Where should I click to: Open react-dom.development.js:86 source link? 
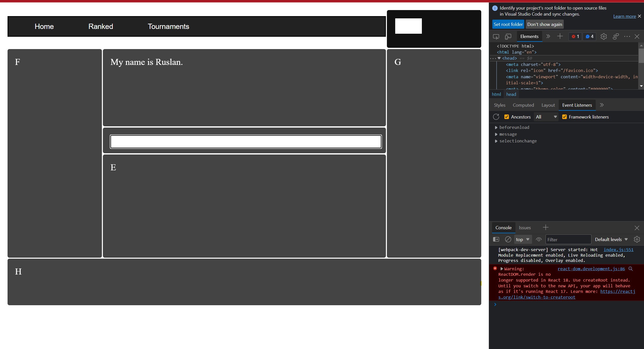coord(591,269)
